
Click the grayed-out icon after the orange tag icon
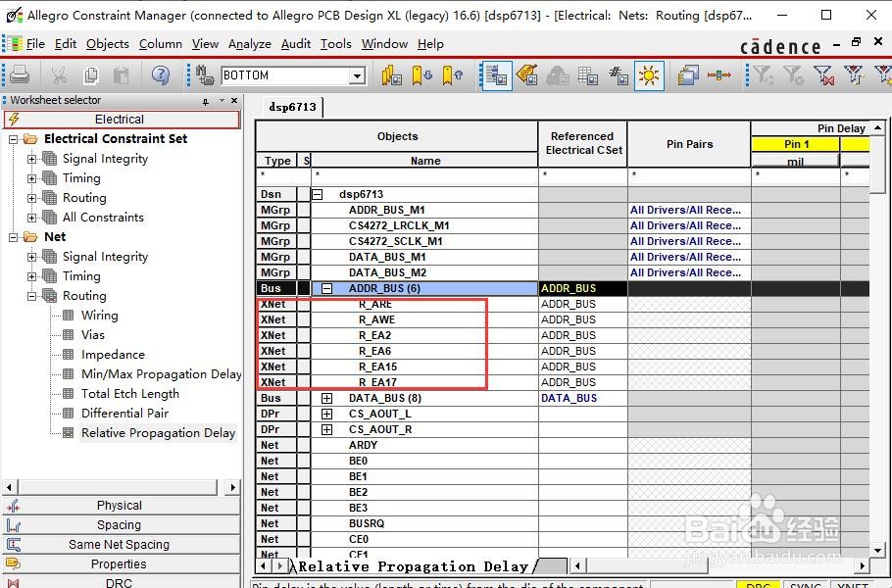[558, 75]
